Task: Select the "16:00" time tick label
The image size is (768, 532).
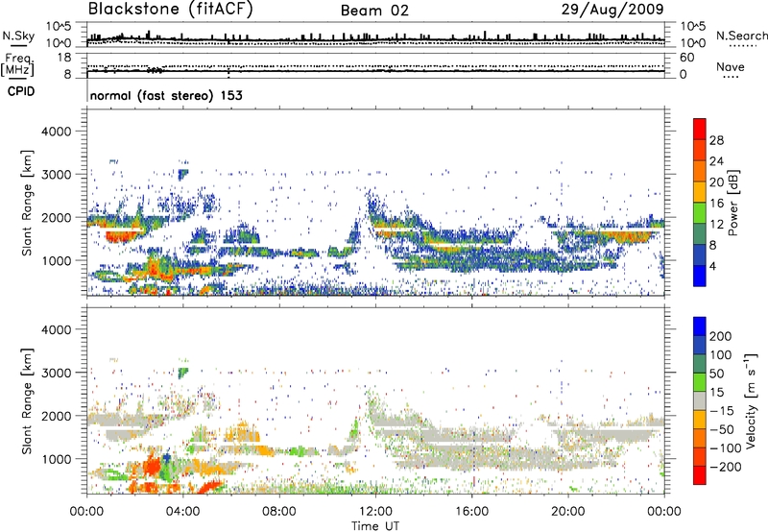Action: (x=471, y=512)
